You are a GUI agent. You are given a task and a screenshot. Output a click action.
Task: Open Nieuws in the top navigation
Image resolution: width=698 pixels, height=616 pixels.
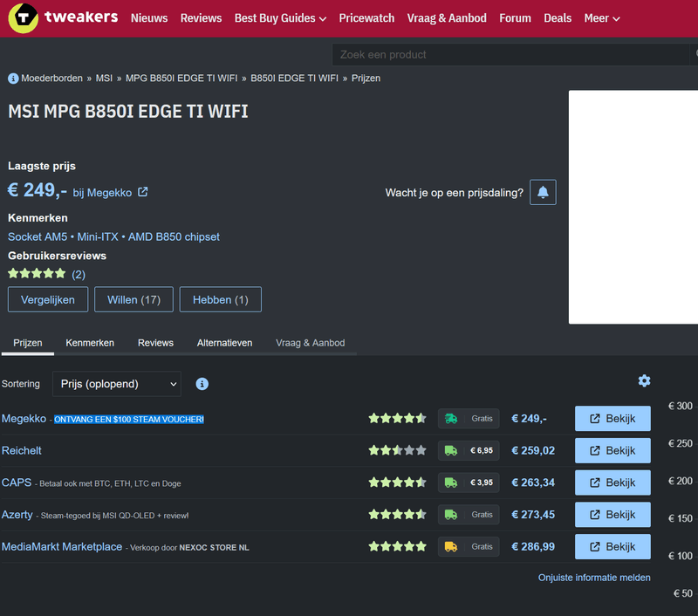149,18
